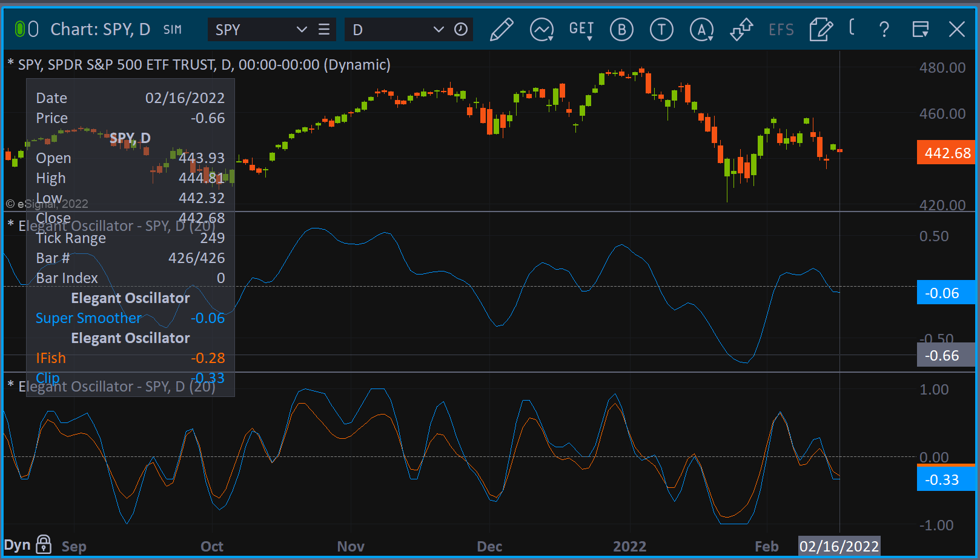This screenshot has width=980, height=560.
Task: Click the circled T toolbar button
Action: click(x=661, y=29)
